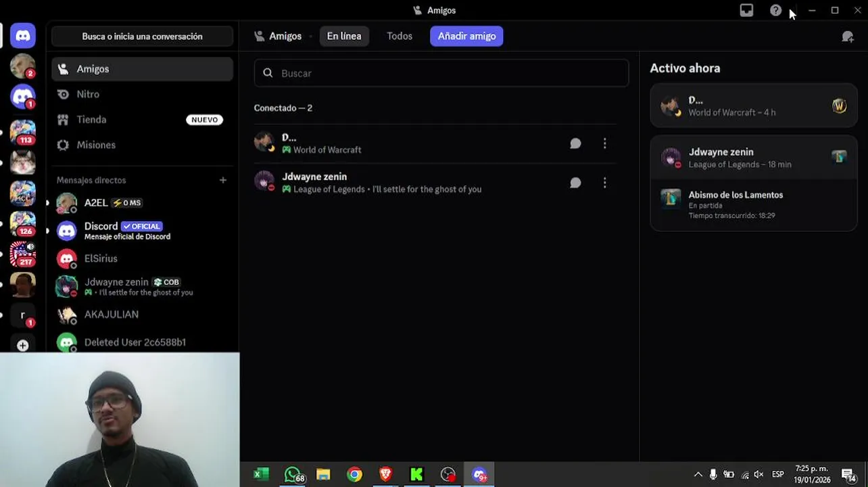Open the help question mark icon
868x487 pixels.
[775, 10]
